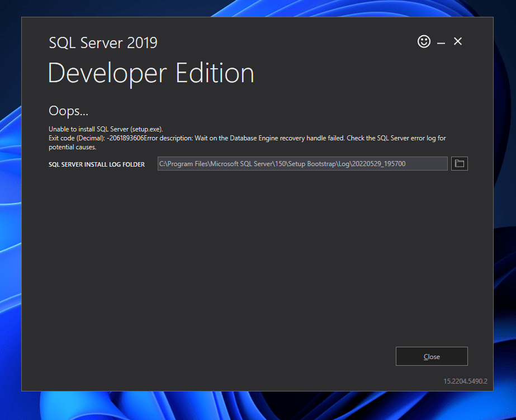Open the install log folder icon

pyautogui.click(x=460, y=164)
